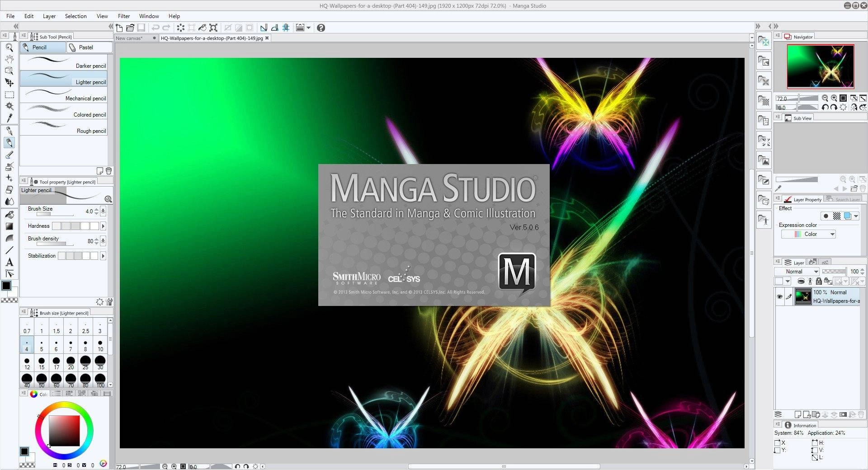Screen dimensions: 868x470
Task: Click the Brush density slider bar
Action: click(55, 244)
